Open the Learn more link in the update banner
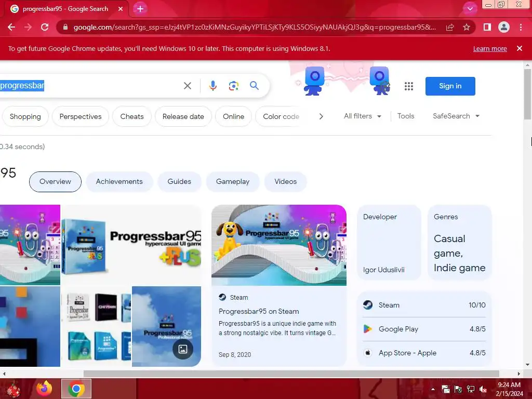Screen dimensions: 532x399 (x=490, y=48)
